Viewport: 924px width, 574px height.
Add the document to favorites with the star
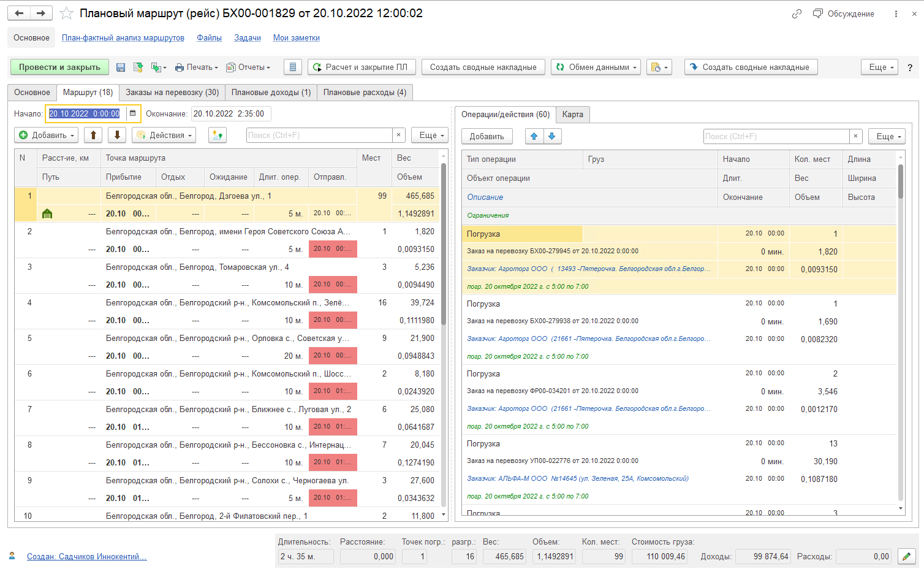[x=67, y=13]
